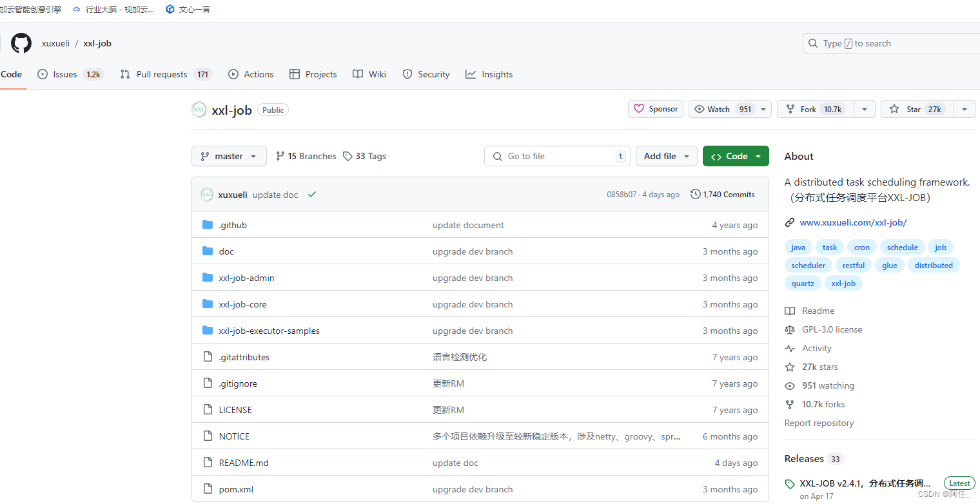Click the GPL-3.0 license text
The width and height of the screenshot is (980, 504).
[x=832, y=329]
